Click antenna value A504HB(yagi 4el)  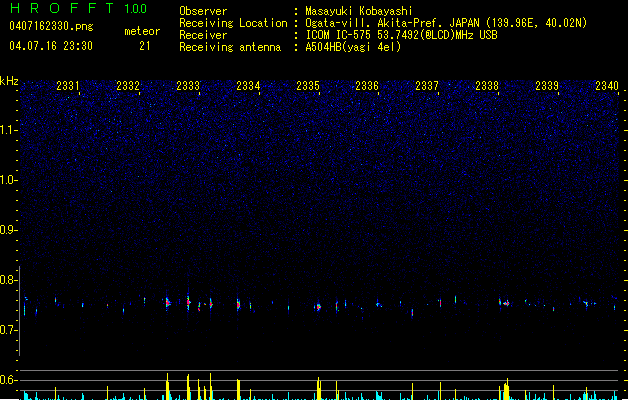(x=353, y=47)
